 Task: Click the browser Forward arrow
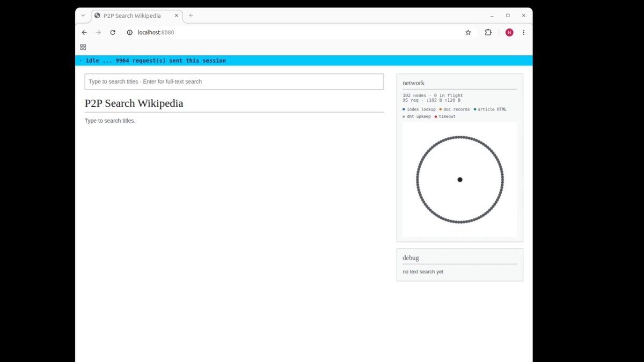pyautogui.click(x=98, y=32)
